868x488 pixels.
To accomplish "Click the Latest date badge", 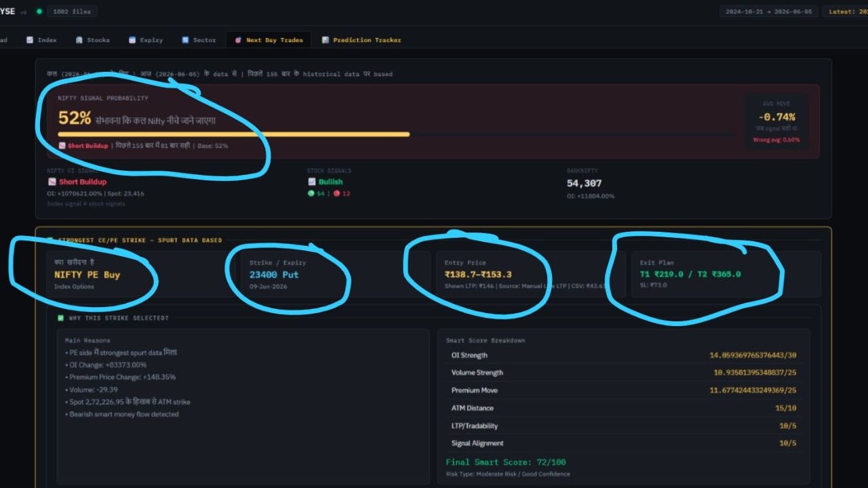I will coord(846,11).
